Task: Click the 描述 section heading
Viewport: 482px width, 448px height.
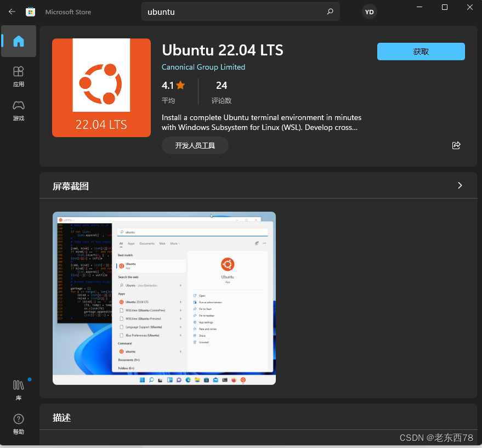Action: point(62,417)
